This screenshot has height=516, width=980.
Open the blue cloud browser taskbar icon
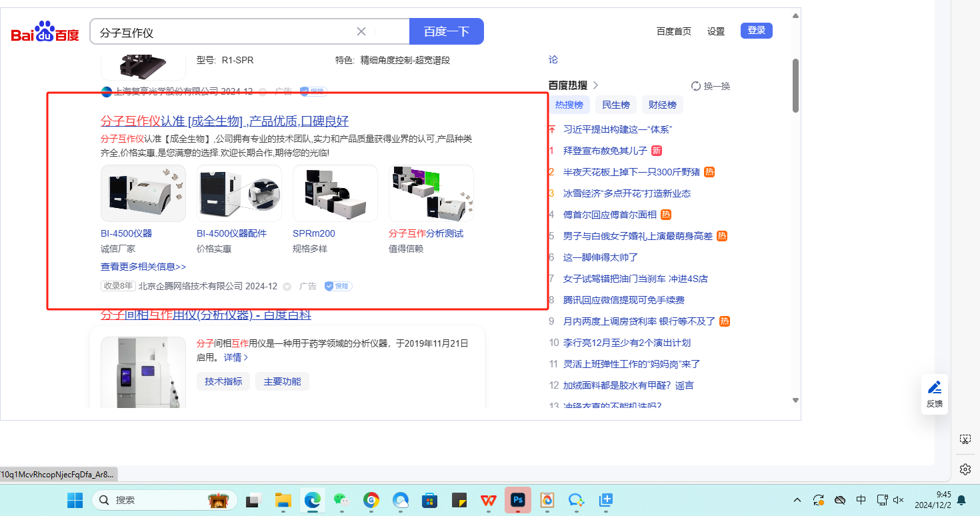pyautogui.click(x=401, y=500)
